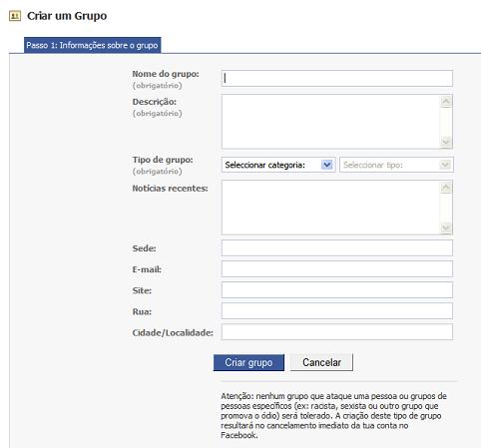Image resolution: width=481 pixels, height=448 pixels.
Task: Click the arrow on the categoria combo box
Action: [x=326, y=165]
